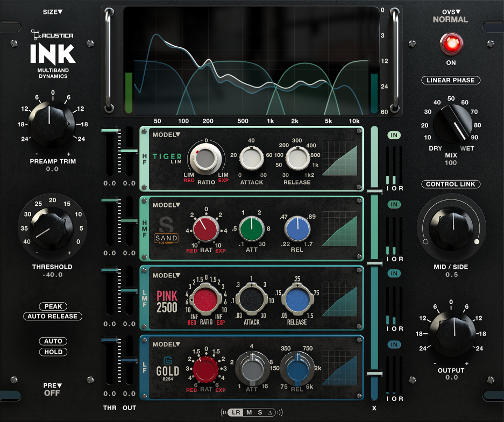Viewport: 504px width, 422px height.
Task: Click the Tiger Lim ATTACK knob
Action: [x=252, y=159]
